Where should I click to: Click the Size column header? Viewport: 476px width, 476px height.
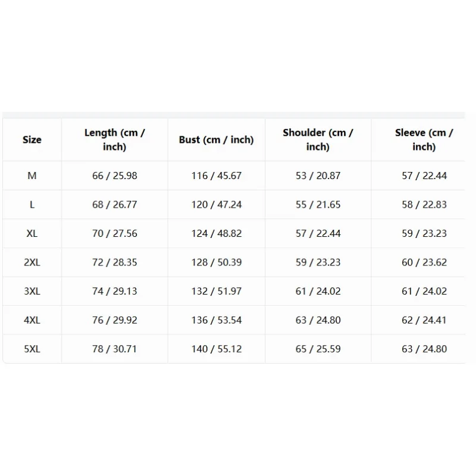pos(32,140)
